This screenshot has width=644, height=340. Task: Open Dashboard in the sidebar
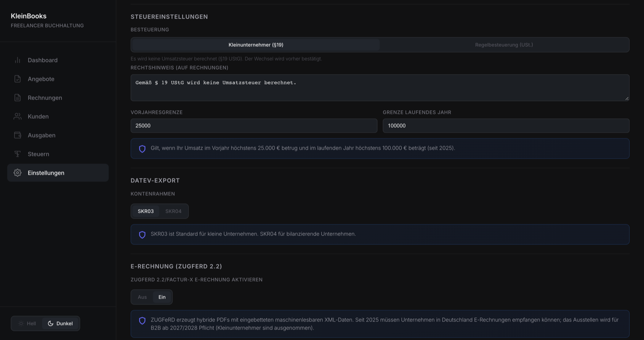point(58,60)
